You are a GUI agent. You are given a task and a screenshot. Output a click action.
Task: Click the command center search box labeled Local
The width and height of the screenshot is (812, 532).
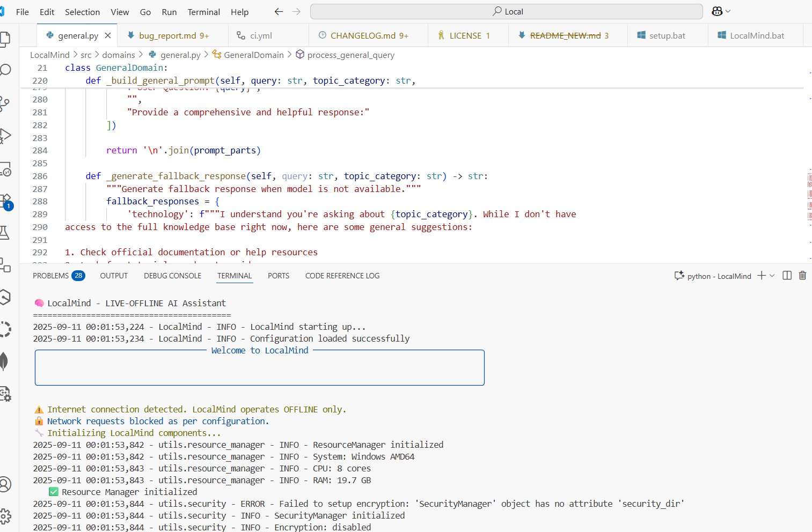point(506,11)
